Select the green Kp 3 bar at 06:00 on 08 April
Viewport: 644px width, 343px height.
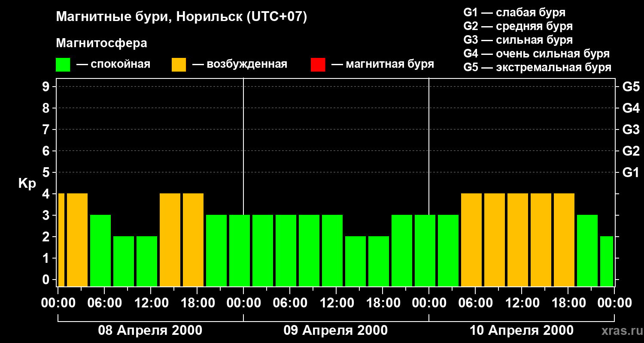coord(100,250)
